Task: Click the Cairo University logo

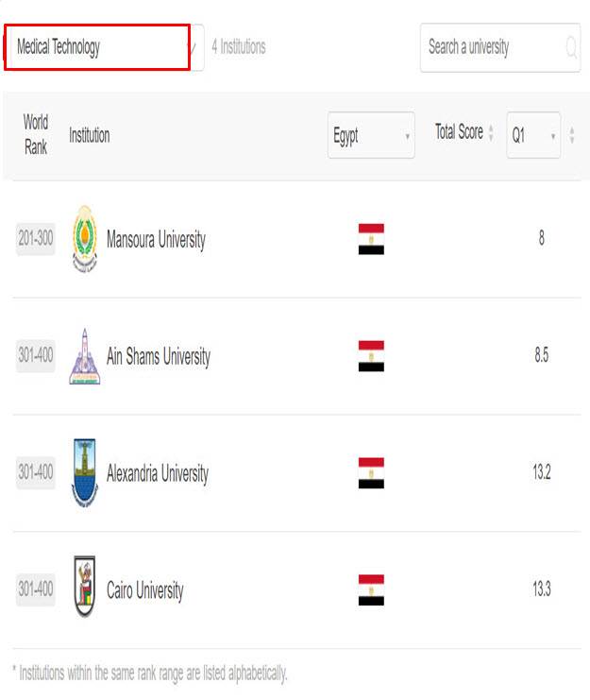Action: [x=84, y=588]
